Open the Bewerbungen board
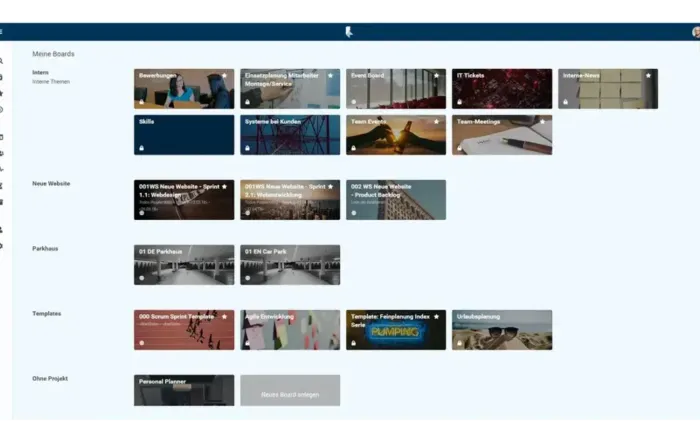This screenshot has width=700, height=441. 184,89
